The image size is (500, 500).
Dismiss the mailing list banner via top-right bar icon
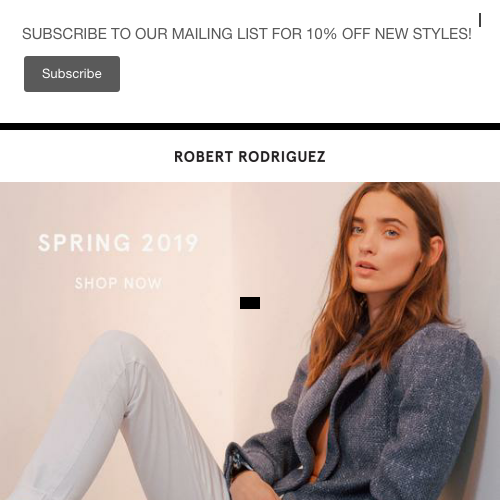point(480,20)
